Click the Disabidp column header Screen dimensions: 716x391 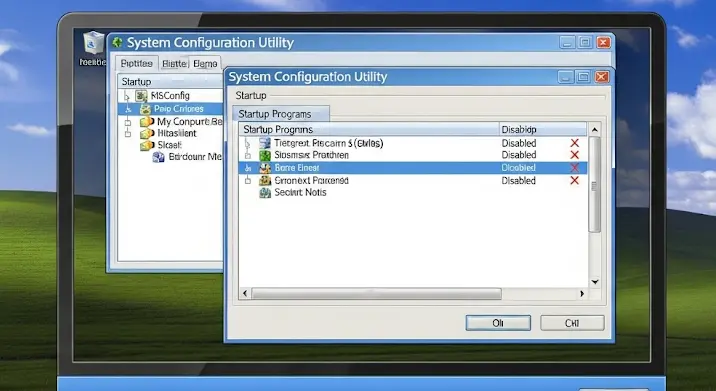pos(542,129)
